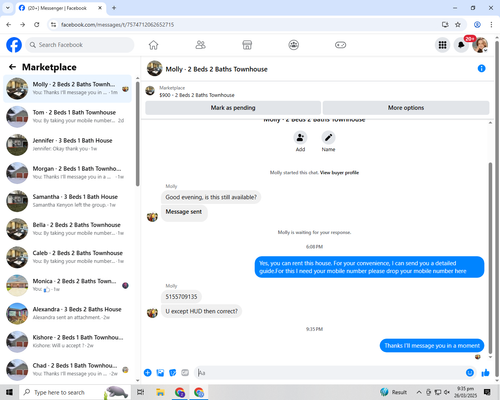Click the back arrow beside Marketplace
This screenshot has height=400, width=500.
pyautogui.click(x=12, y=67)
